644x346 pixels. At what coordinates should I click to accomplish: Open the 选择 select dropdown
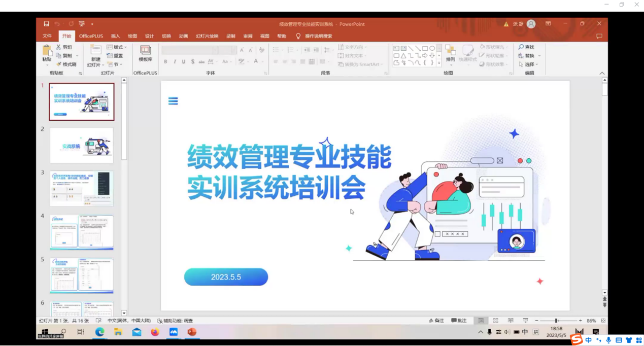[529, 64]
